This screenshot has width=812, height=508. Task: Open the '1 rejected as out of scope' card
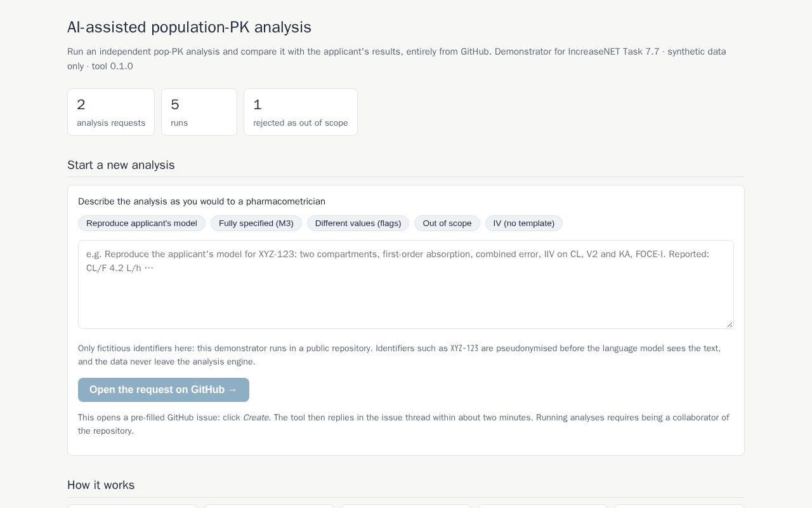[301, 112]
